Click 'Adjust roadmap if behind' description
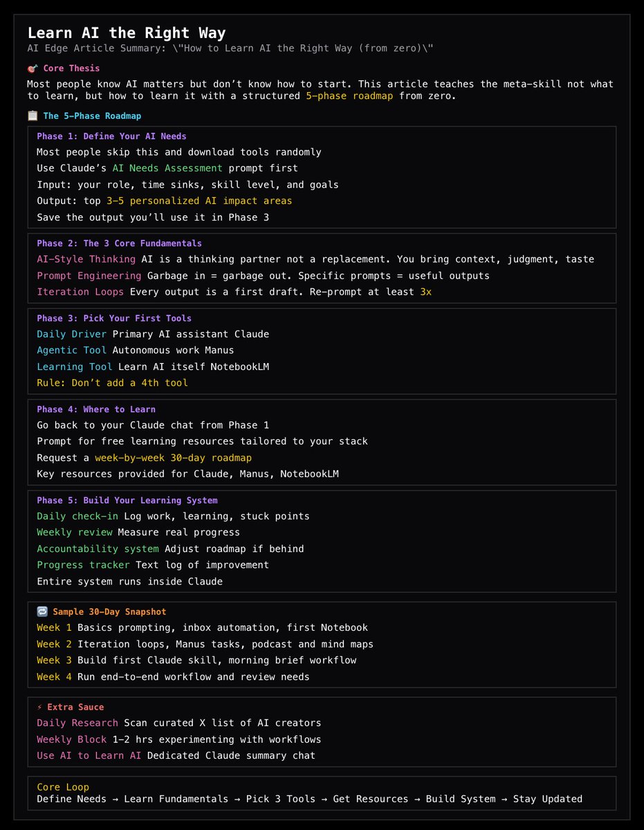 click(234, 548)
